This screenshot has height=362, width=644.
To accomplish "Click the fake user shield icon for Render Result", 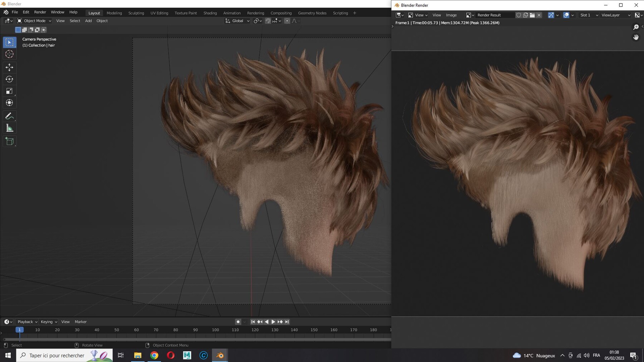I will click(x=518, y=15).
